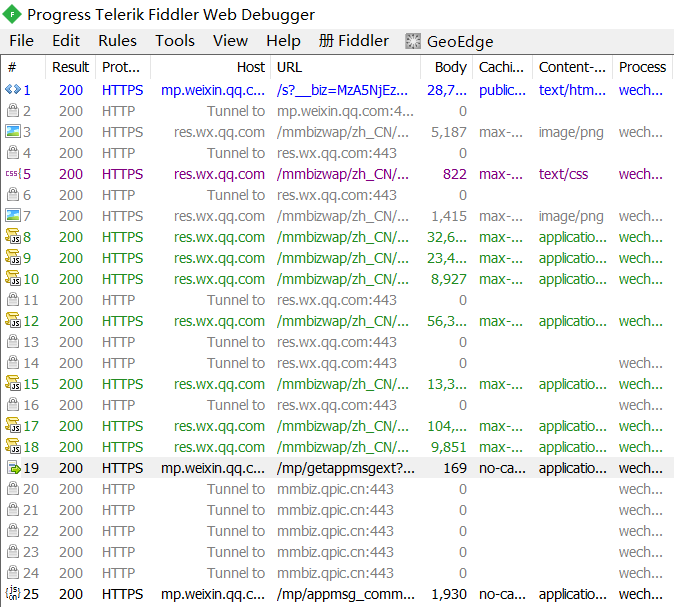Click the lock icon of session 22

(x=13, y=531)
